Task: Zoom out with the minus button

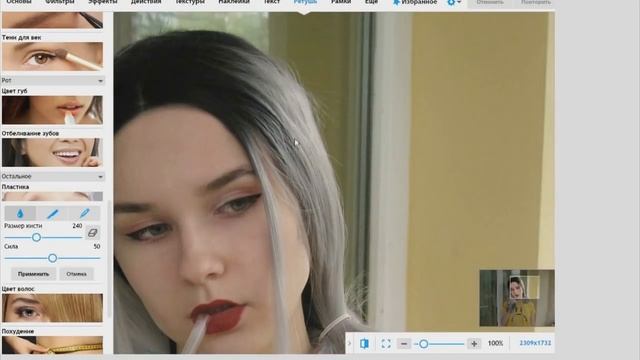Action: [404, 344]
